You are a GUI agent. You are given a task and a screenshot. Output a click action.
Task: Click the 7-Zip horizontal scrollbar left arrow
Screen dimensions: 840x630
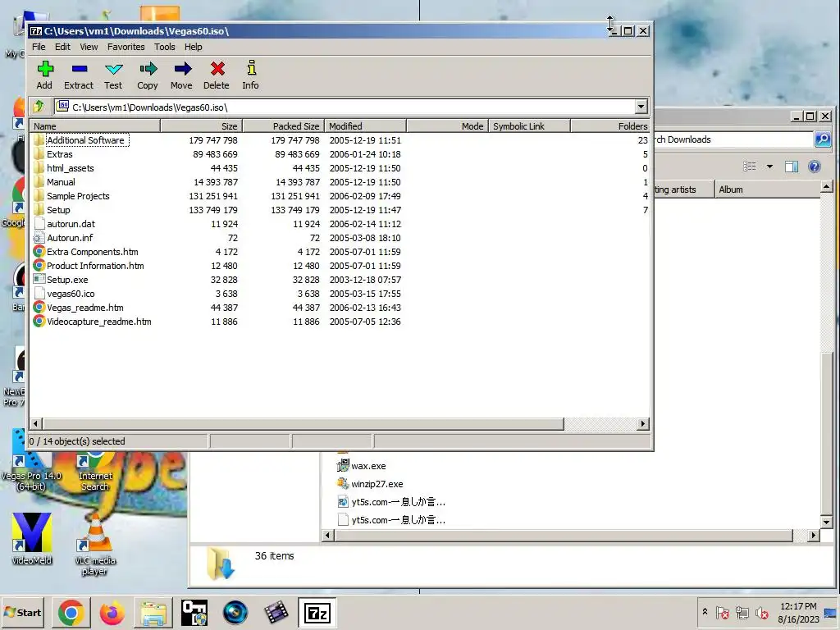pos(35,424)
